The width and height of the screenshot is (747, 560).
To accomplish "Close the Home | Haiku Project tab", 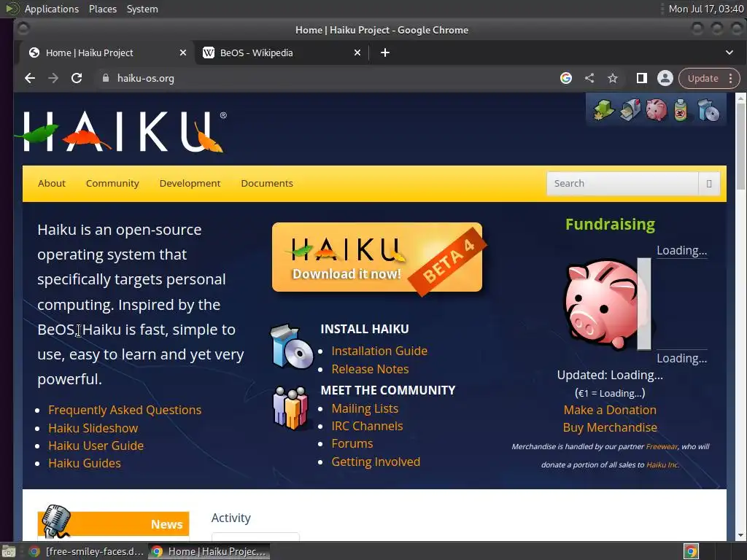I will pos(183,52).
